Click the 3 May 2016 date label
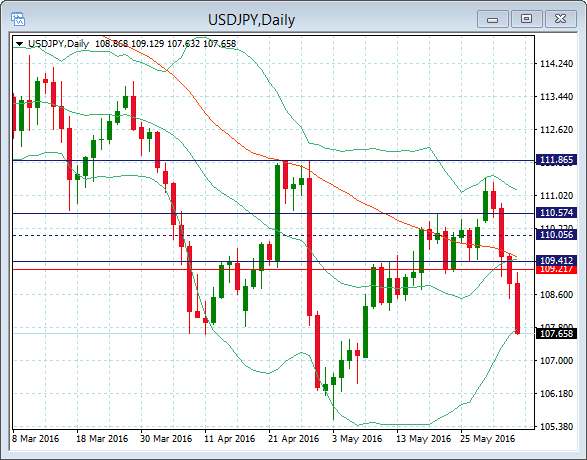This screenshot has height=460, width=587. [x=357, y=439]
